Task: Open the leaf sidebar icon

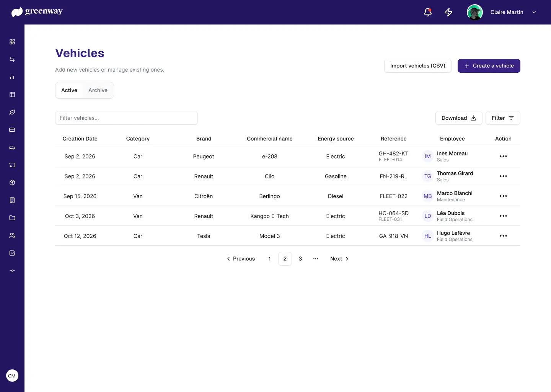Action: click(x=12, y=112)
